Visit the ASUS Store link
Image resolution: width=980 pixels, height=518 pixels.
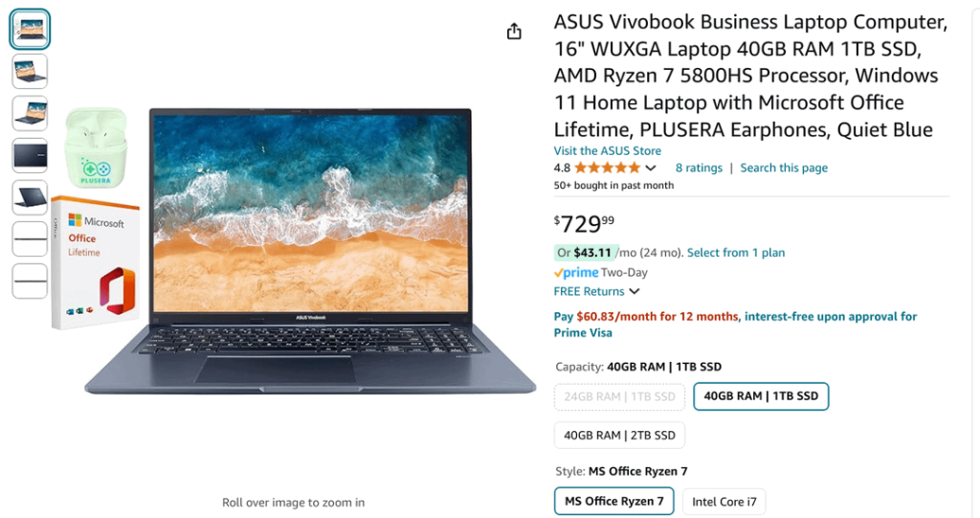click(x=607, y=150)
